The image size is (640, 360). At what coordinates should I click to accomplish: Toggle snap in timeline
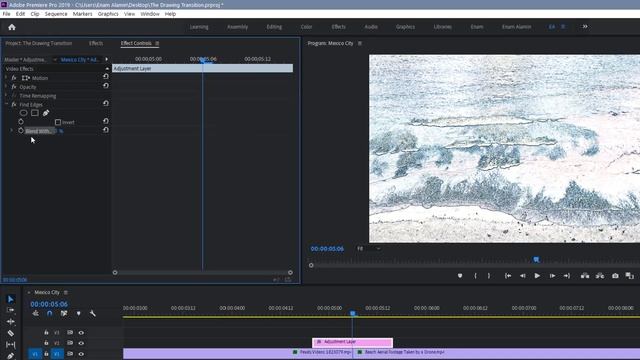[49, 313]
